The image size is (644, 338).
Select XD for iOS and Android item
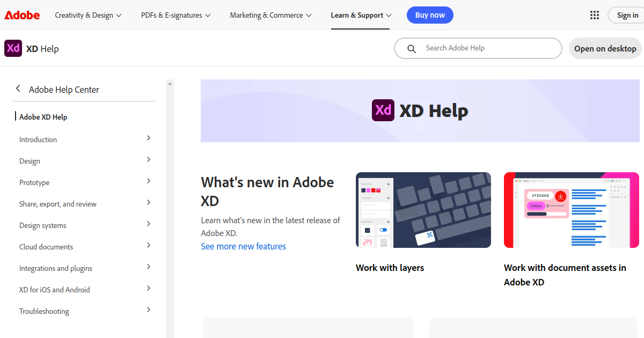pos(55,290)
